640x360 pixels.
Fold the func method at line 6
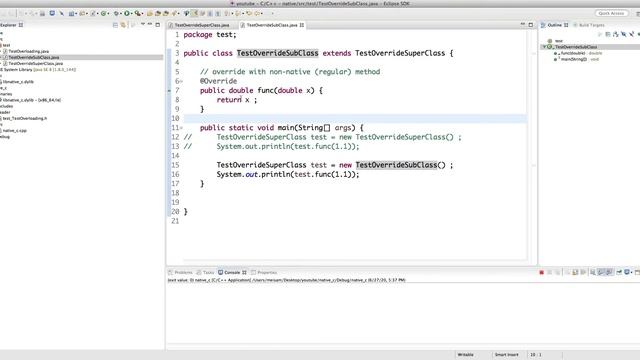181,81
